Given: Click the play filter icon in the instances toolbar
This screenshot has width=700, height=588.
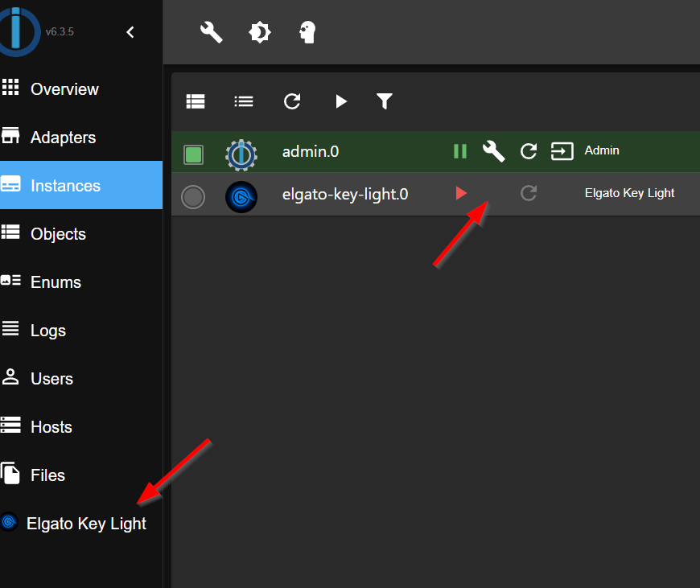Looking at the screenshot, I should click(341, 101).
